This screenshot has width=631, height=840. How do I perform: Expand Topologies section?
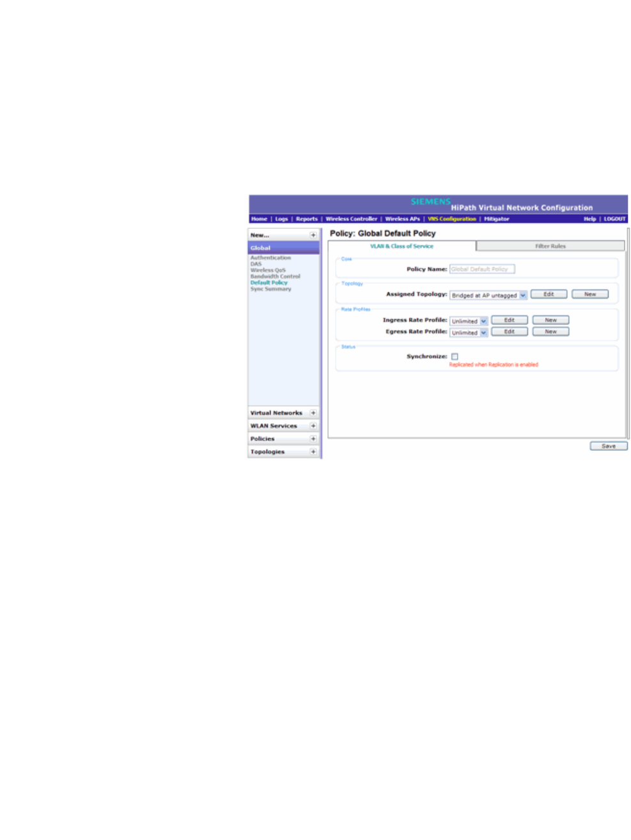click(x=313, y=451)
